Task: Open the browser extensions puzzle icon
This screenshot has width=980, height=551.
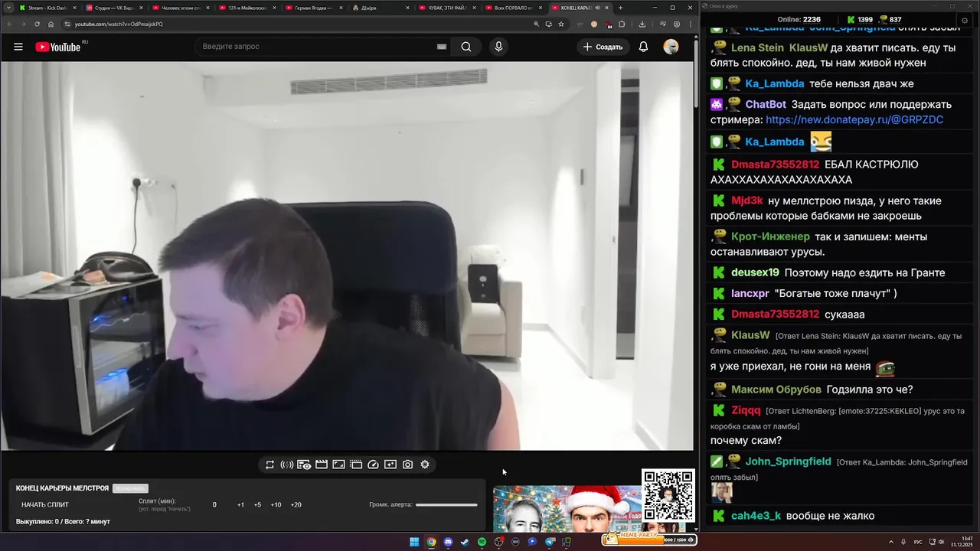Action: click(x=622, y=24)
